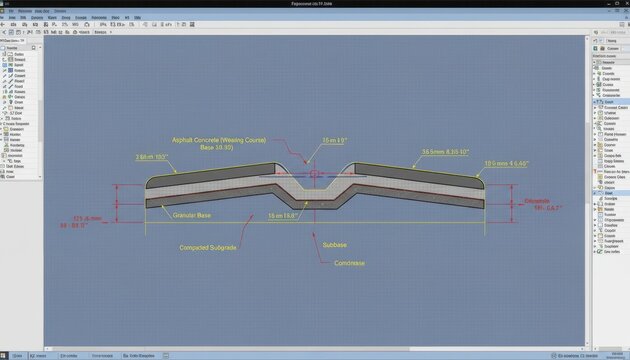Expand the Coords node in right tree
Image resolution: width=630 pixels, height=360 pixels.
(595, 74)
